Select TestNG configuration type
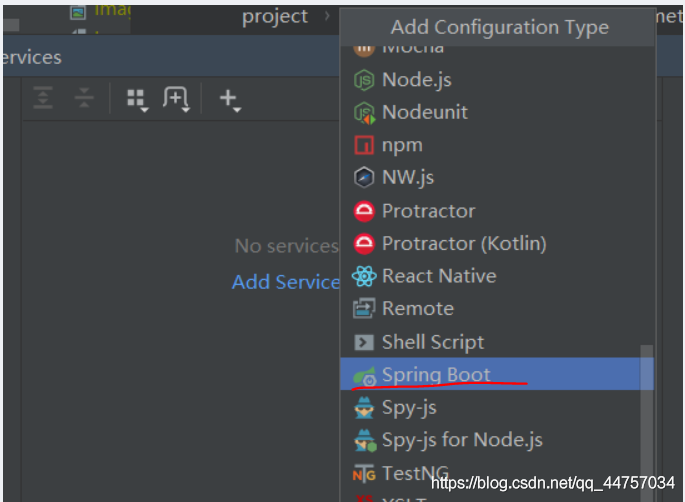 497,473
